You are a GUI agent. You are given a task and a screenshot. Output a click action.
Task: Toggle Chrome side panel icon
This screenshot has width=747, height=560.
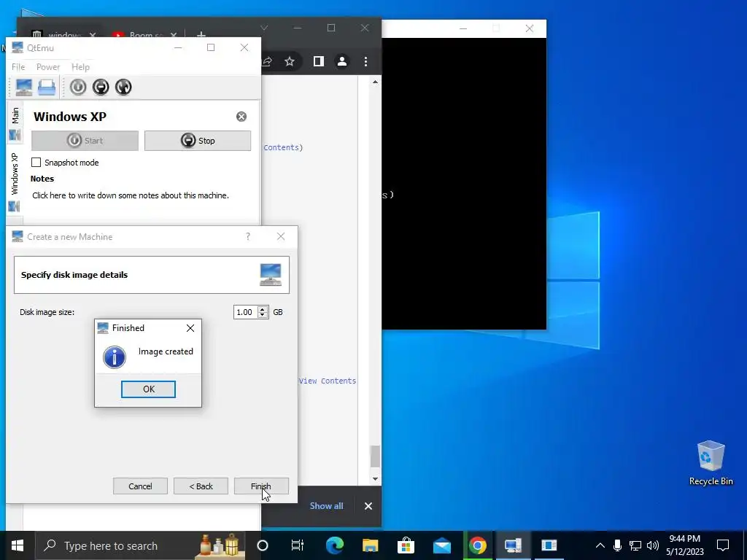pos(319,61)
